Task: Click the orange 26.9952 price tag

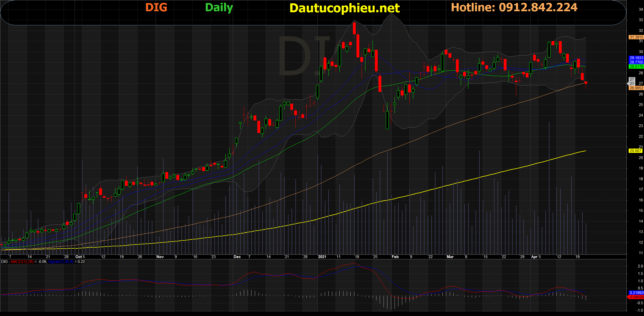Action: (636, 88)
